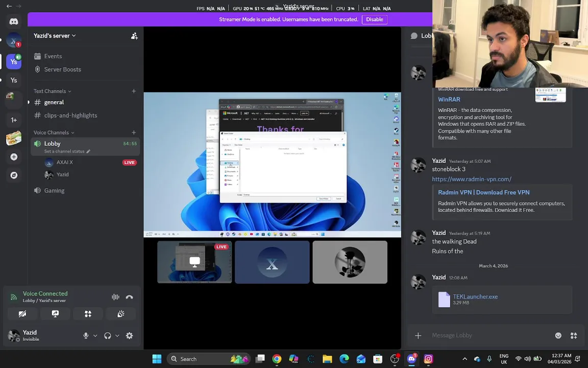Select the Lobby voice channel

(x=85, y=147)
